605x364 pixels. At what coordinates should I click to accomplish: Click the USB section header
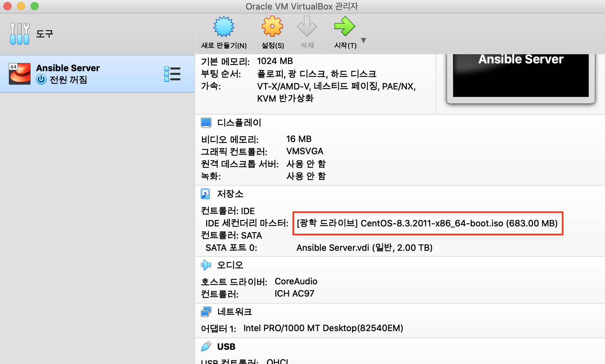click(x=226, y=346)
